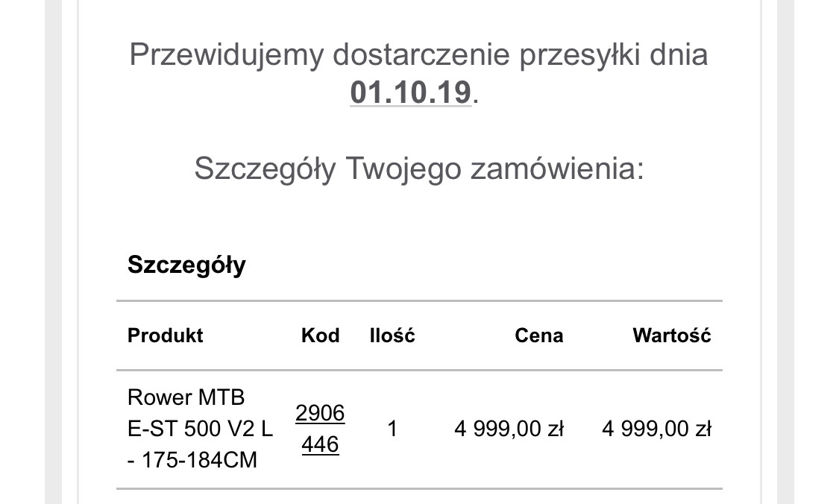Click the product code link part 2906
Viewport: 839px width, 504px height.
coord(320,413)
